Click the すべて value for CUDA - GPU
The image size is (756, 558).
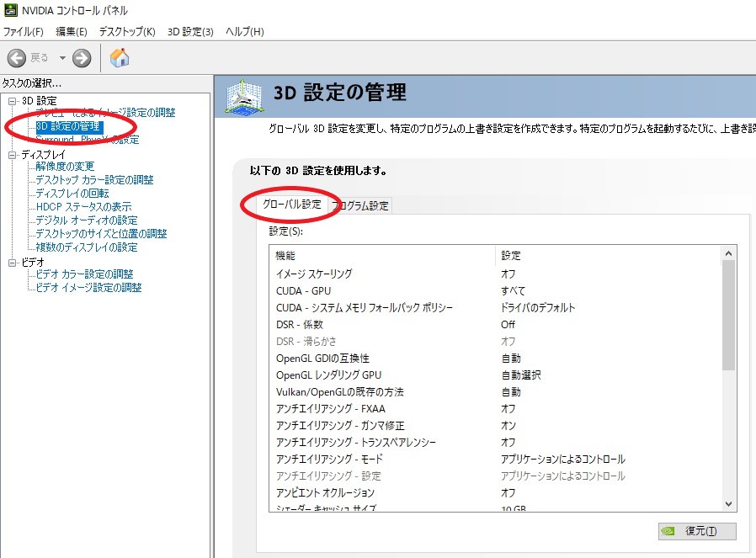point(513,291)
